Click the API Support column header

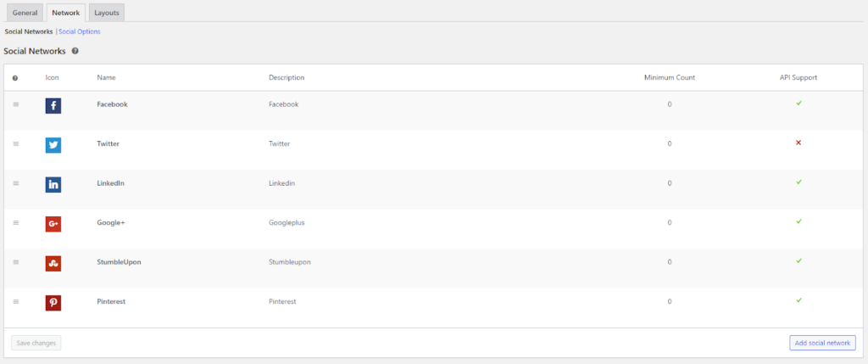798,77
